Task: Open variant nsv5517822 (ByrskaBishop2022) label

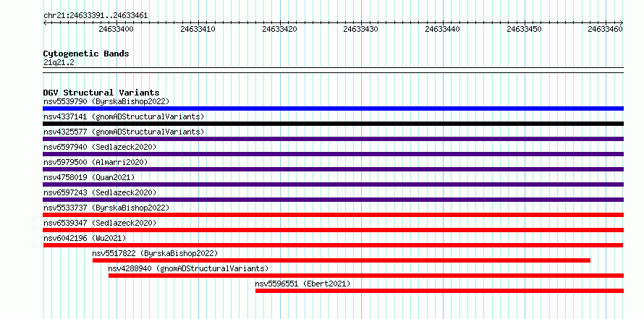Action: coord(155,253)
